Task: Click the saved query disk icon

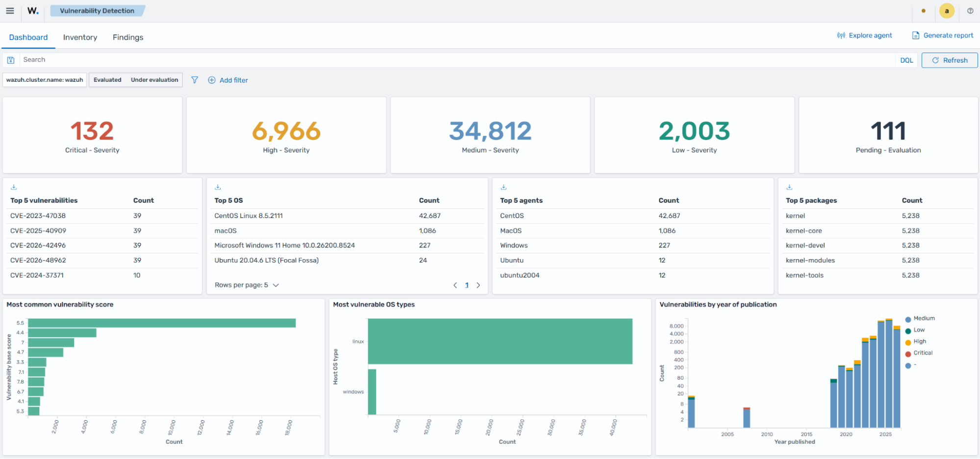Action: coord(11,60)
